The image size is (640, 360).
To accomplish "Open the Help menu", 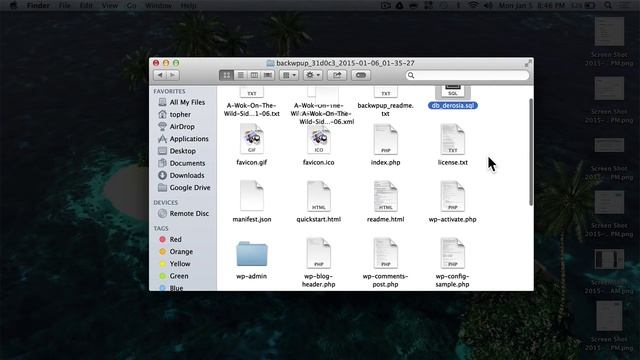I will pos(188,5).
